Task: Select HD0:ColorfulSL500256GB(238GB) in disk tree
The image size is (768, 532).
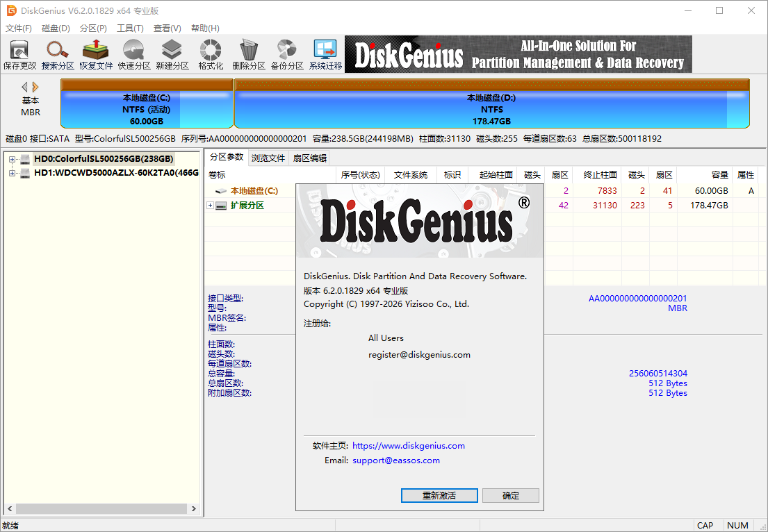Action: (104, 159)
